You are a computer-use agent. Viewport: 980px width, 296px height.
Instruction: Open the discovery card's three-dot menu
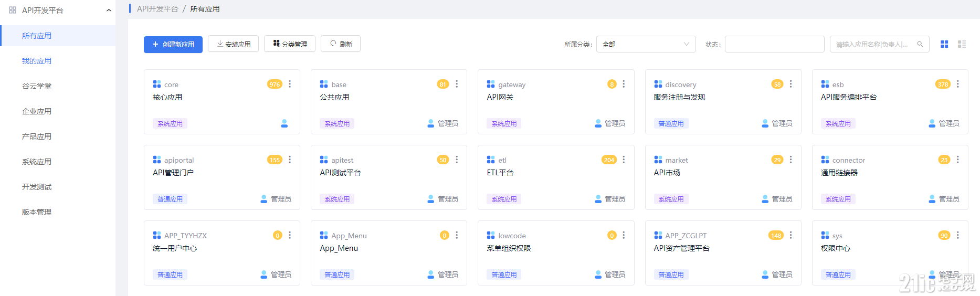pyautogui.click(x=791, y=84)
